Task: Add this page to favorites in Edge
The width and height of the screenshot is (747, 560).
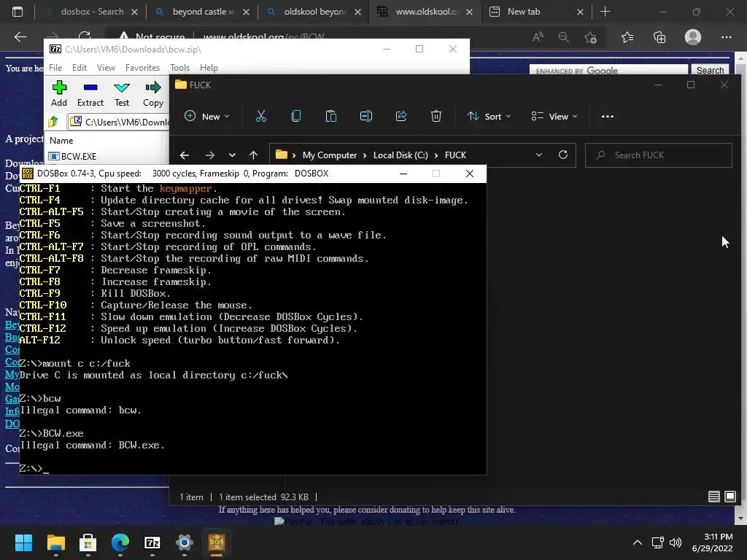Action: (591, 37)
